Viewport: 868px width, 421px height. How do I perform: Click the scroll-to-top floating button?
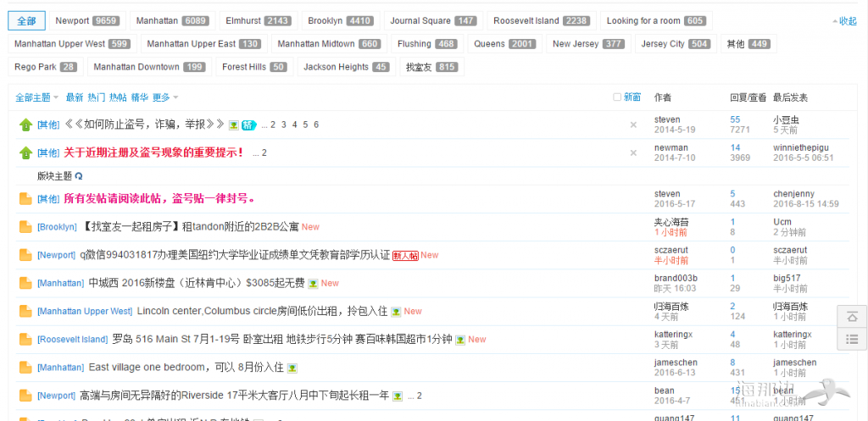point(852,317)
